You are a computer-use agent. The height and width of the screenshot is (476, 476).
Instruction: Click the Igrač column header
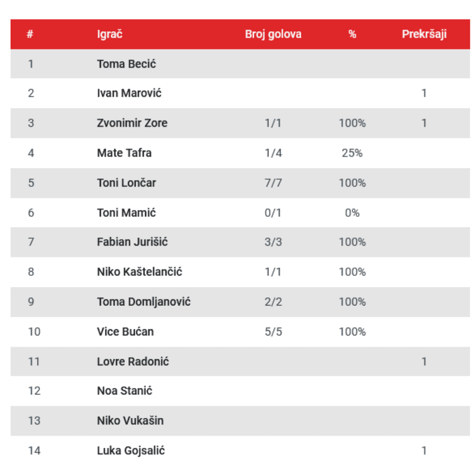[110, 34]
